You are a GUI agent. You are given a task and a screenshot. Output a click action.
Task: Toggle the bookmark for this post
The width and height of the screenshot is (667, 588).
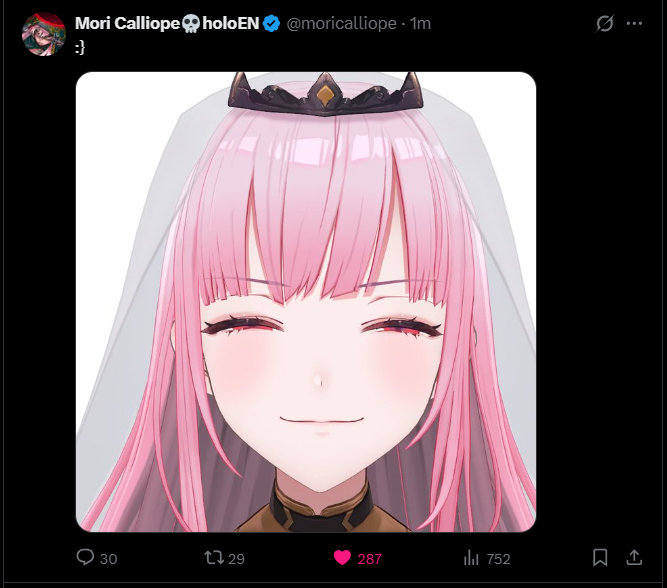tap(600, 557)
